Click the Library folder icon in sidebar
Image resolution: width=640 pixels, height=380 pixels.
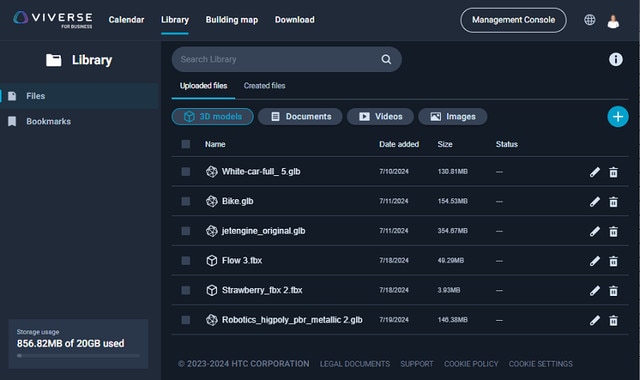tap(53, 60)
